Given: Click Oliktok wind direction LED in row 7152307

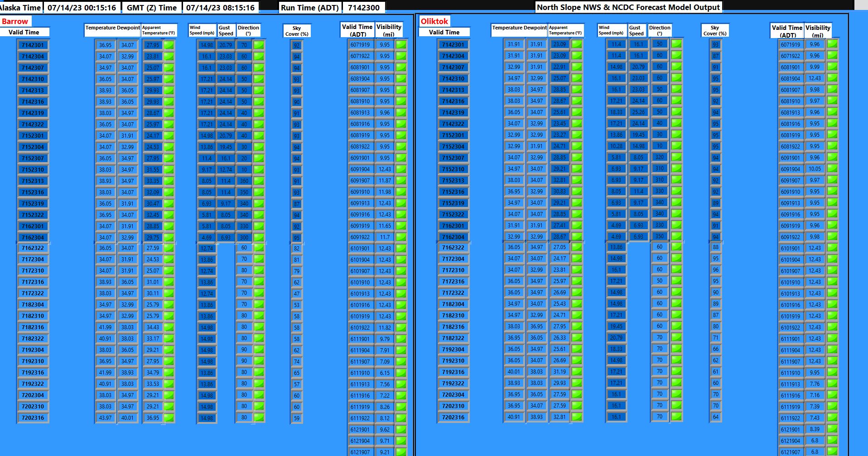Looking at the screenshot, I should tap(676, 157).
